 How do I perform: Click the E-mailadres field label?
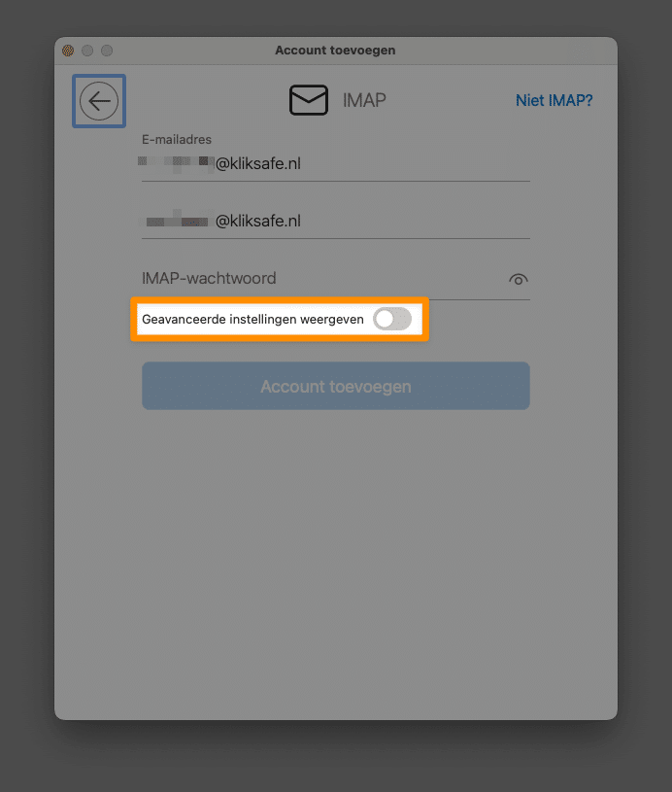click(x=177, y=139)
